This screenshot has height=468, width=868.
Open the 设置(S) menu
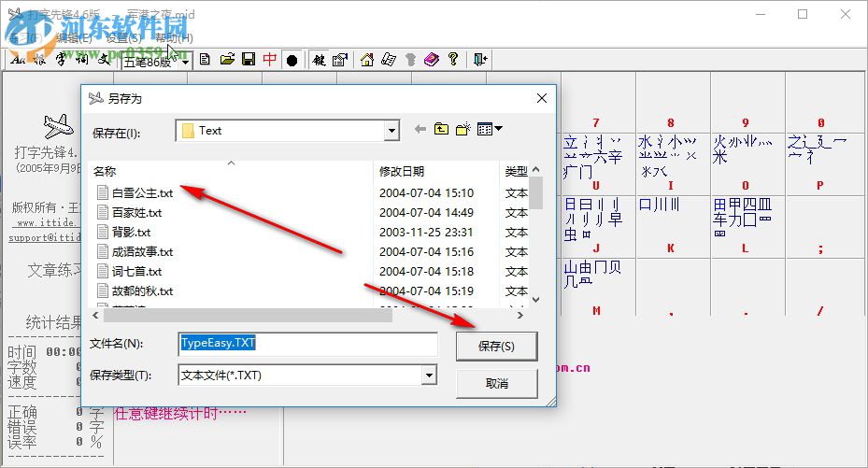[x=124, y=38]
